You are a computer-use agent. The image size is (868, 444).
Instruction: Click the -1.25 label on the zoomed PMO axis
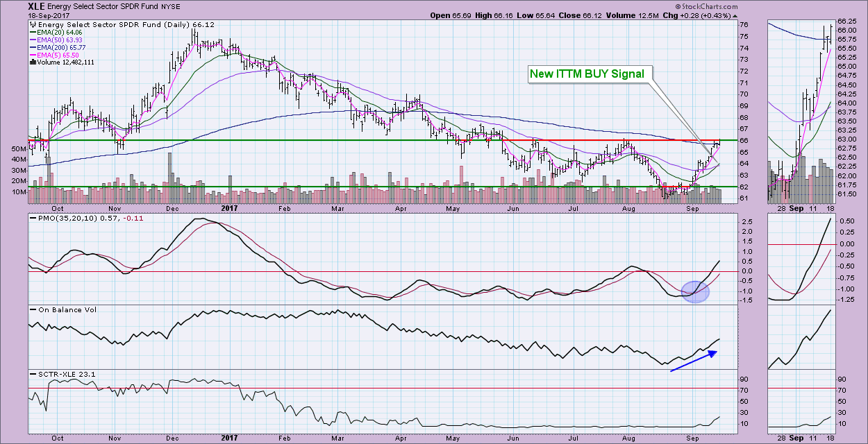click(846, 300)
